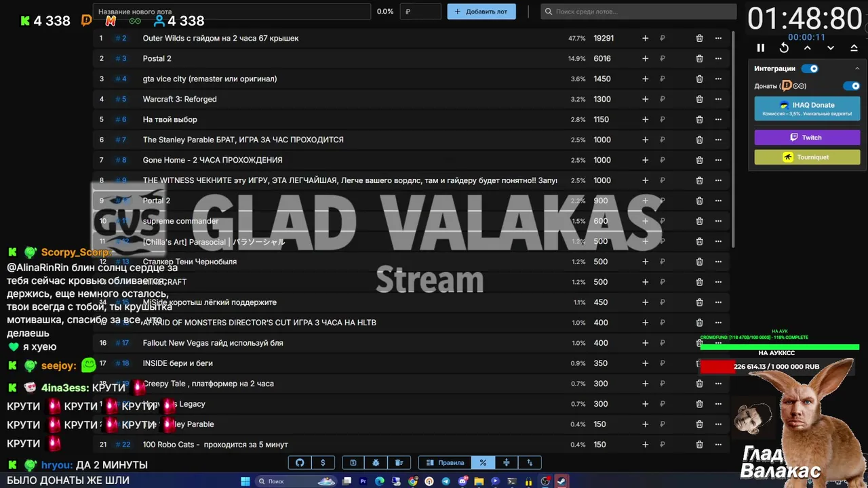Viewport: 868px width, 488px height.
Task: Click the clear all lots icon
Action: coord(399,463)
